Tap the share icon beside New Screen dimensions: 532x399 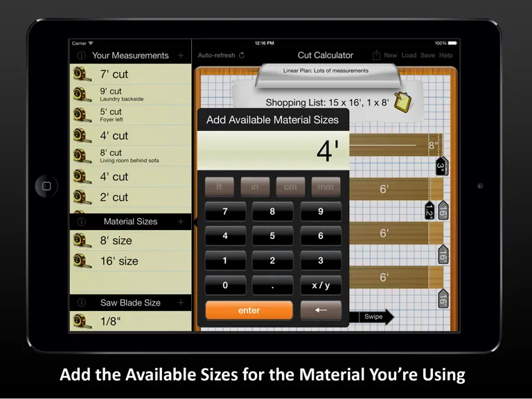click(376, 55)
